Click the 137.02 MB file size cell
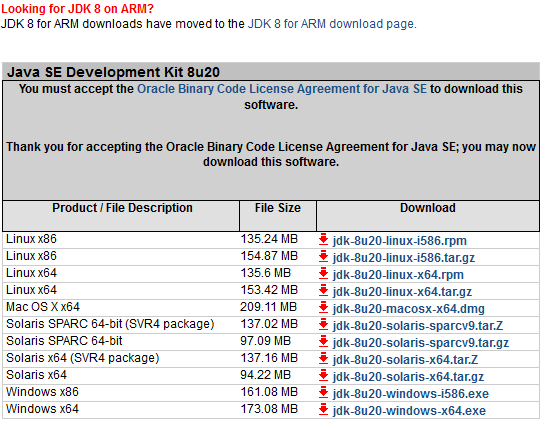Screen dimensions: 552x428 click(x=278, y=324)
